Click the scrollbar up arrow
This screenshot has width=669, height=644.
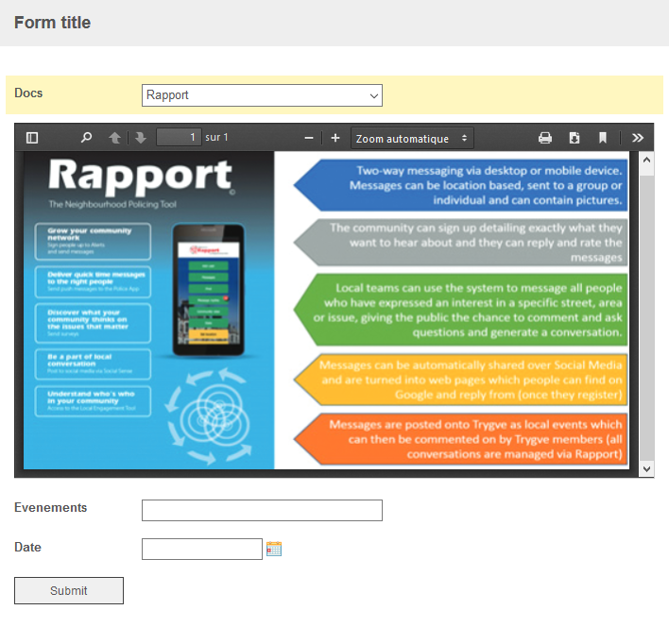646,160
